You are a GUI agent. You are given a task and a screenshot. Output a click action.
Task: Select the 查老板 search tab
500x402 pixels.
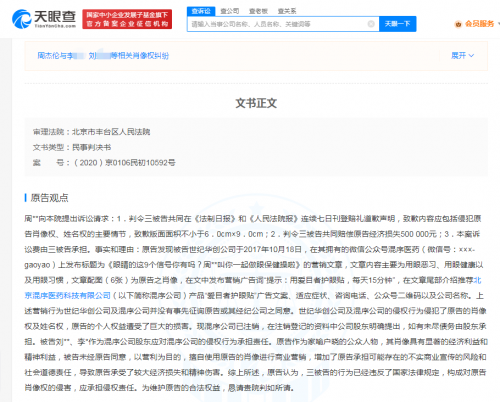[x=258, y=11]
